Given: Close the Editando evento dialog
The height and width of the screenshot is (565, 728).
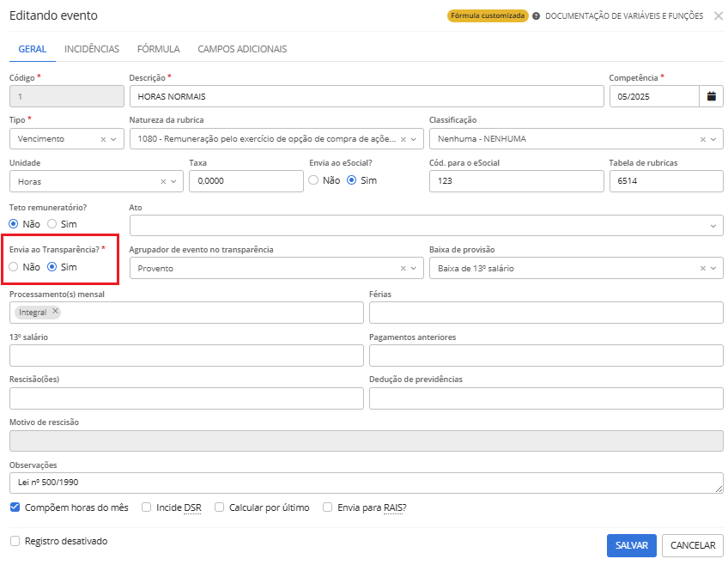Looking at the screenshot, I should click(x=718, y=15).
